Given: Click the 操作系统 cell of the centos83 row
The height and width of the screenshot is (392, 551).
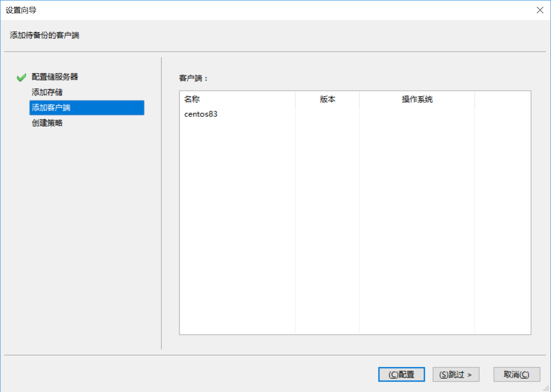Looking at the screenshot, I should coord(417,114).
